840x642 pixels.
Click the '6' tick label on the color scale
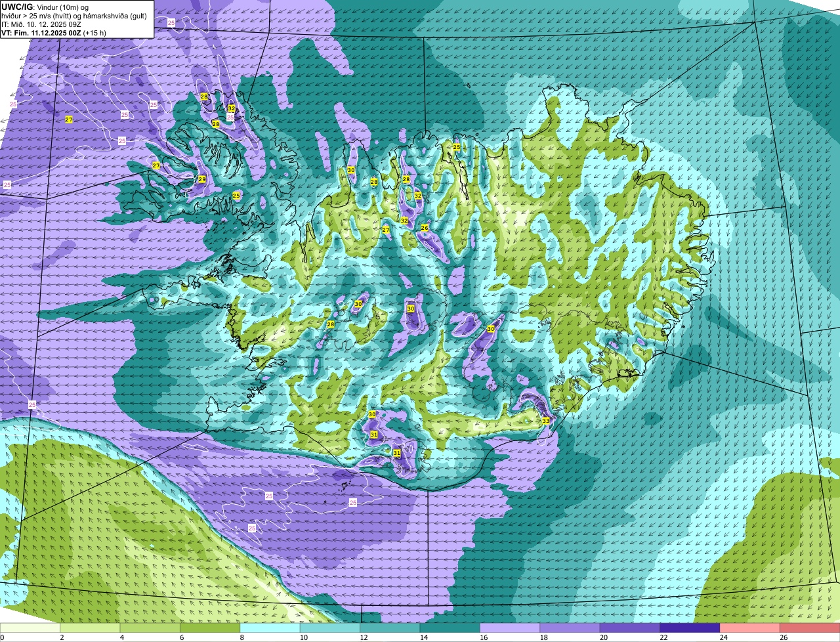pos(182,637)
